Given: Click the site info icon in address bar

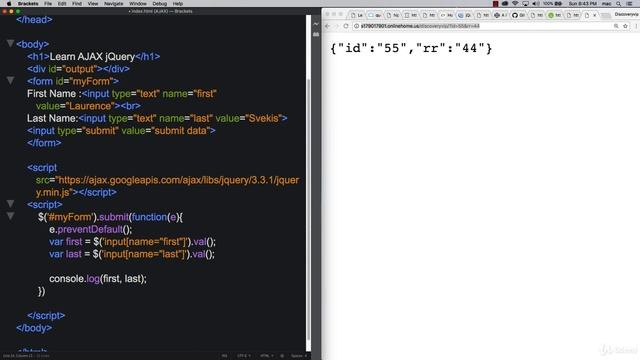Looking at the screenshot, I should (356, 26).
